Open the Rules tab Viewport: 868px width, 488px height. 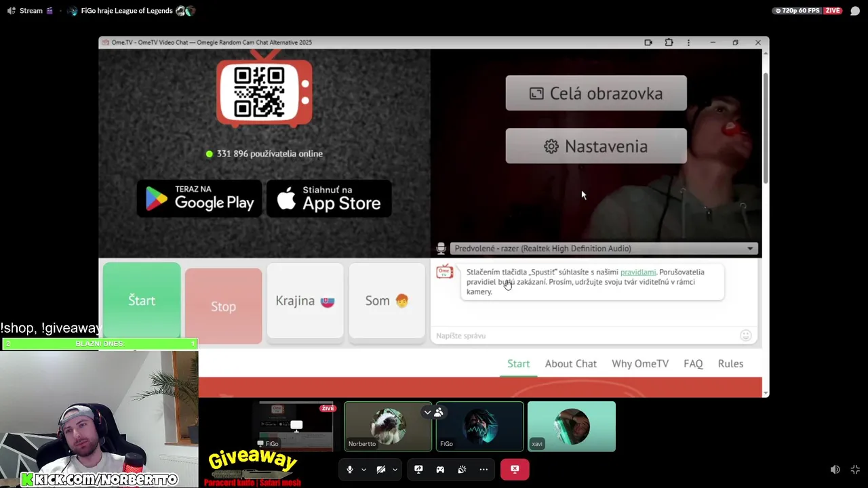pos(730,364)
